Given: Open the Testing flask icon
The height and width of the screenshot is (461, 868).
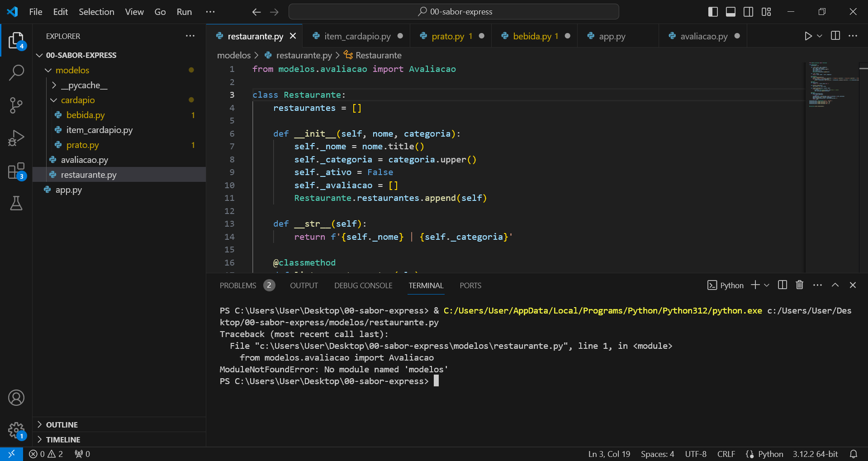Looking at the screenshot, I should pyautogui.click(x=16, y=204).
